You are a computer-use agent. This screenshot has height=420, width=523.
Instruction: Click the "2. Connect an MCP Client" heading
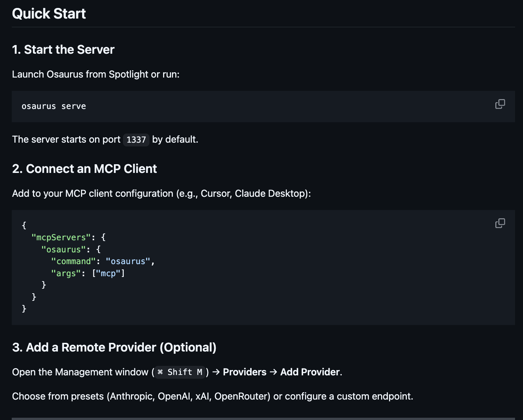(84, 169)
